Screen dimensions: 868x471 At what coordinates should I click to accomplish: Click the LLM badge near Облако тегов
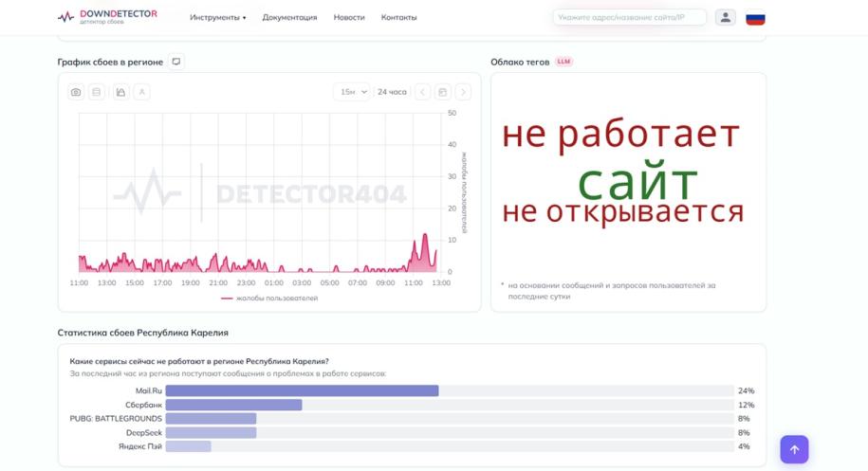pyautogui.click(x=563, y=62)
